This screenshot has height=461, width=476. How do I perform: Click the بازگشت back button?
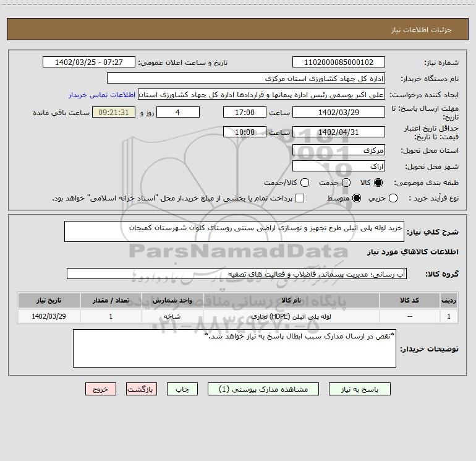tap(142, 389)
